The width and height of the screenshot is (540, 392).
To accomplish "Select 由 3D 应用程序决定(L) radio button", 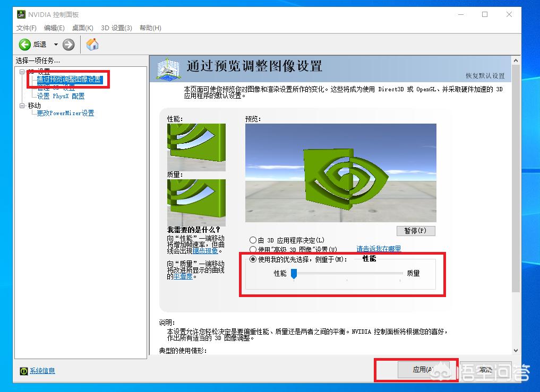I will [x=253, y=240].
